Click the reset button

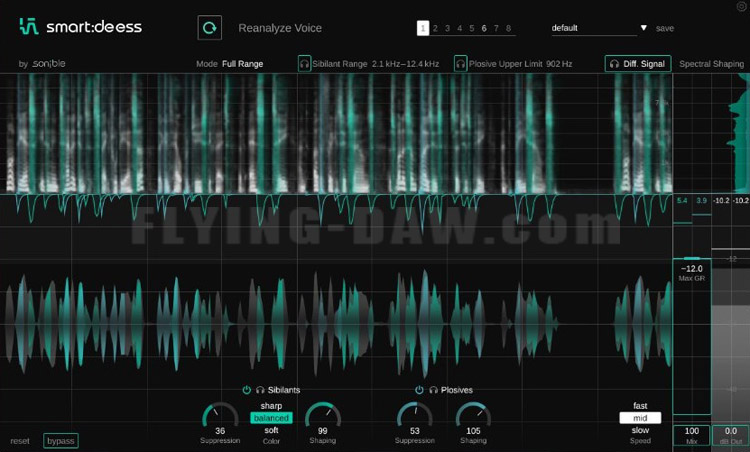(x=20, y=441)
